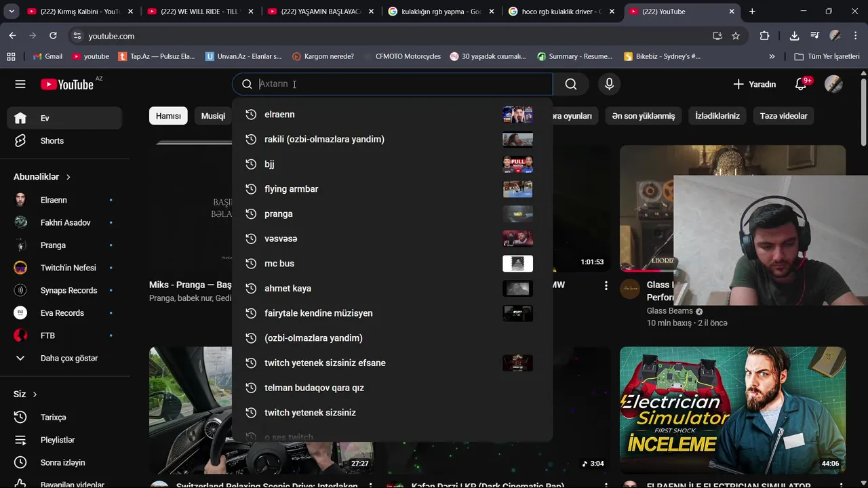Bookmark this page with star

pos(736,36)
